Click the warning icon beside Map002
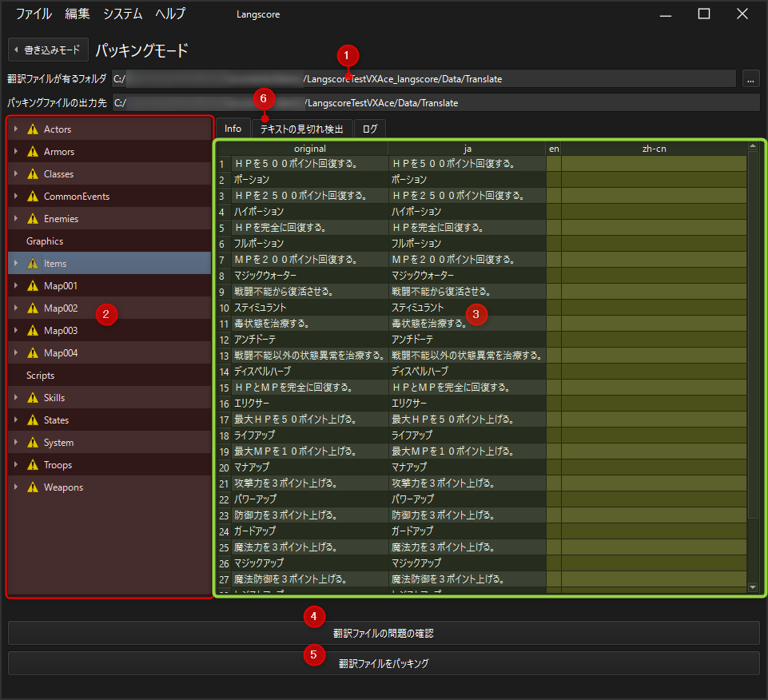This screenshot has width=768, height=700. click(x=33, y=308)
